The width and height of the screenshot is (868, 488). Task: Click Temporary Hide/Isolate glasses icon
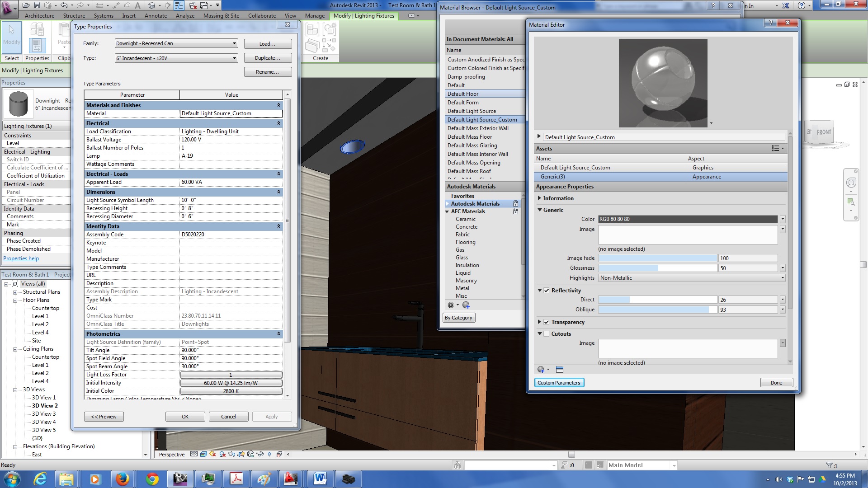[260, 454]
